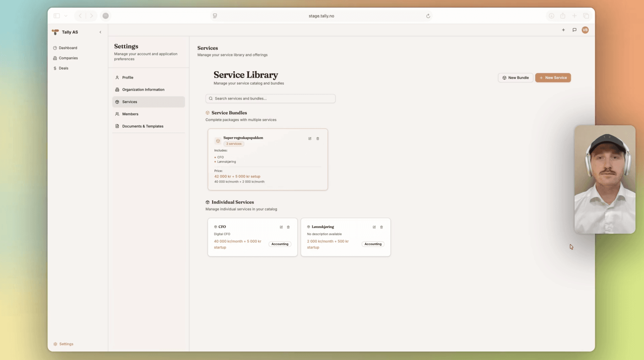Go forward in browser history
Screen dimensions: 644x360
[x=91, y=16]
